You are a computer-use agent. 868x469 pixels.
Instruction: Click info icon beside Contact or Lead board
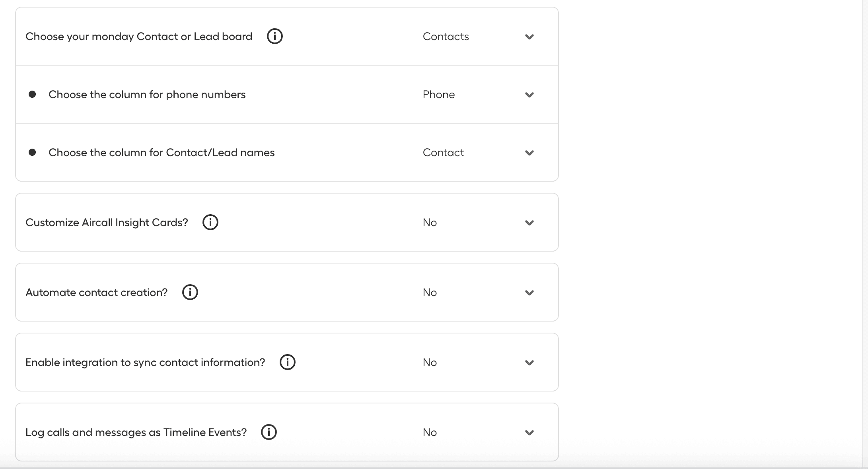click(x=274, y=36)
